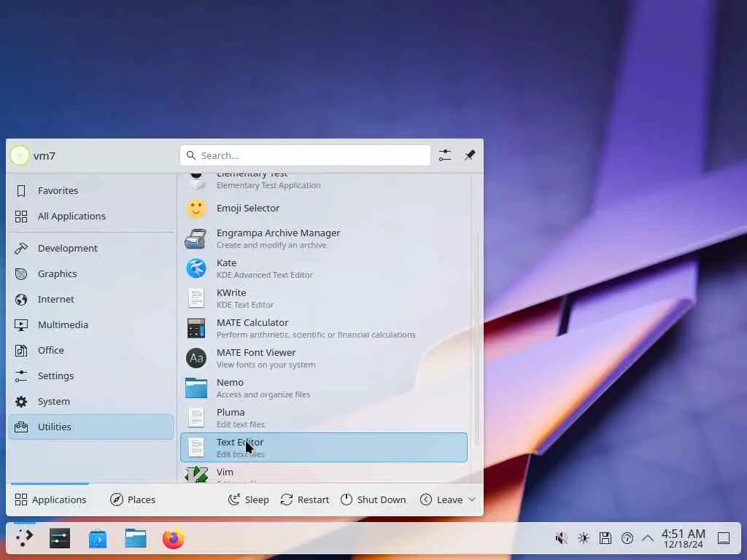This screenshot has height=560, width=747.
Task: Expand the Leave dropdown arrow
Action: 472,499
